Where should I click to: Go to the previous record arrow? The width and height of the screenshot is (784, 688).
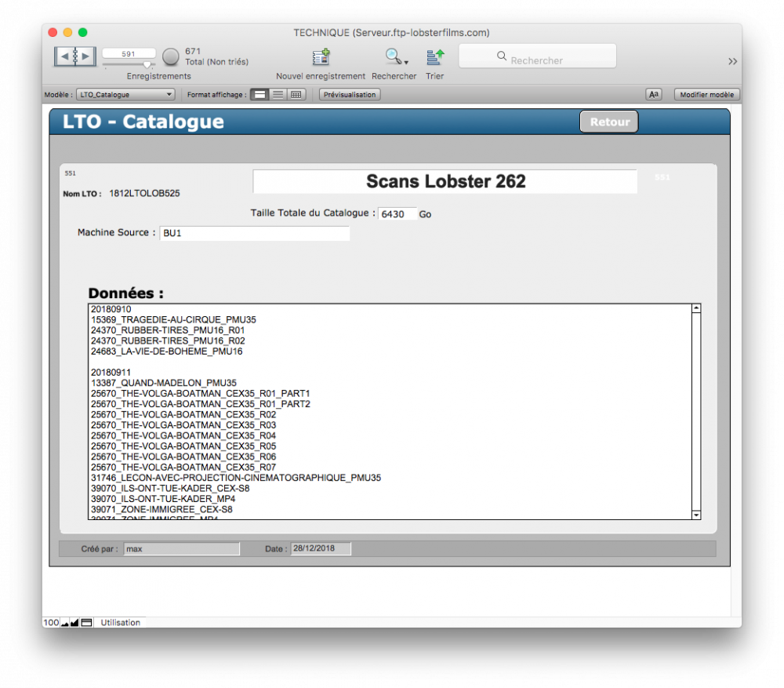pyautogui.click(x=64, y=56)
